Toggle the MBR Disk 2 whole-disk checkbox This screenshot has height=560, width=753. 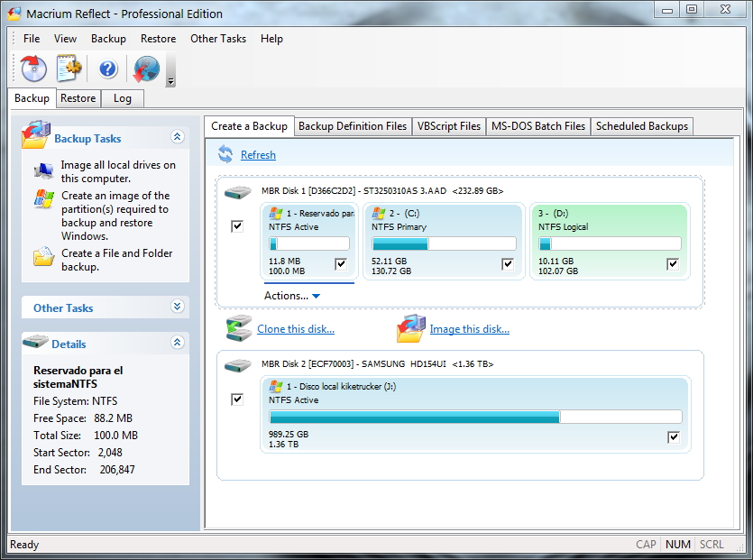pyautogui.click(x=237, y=399)
